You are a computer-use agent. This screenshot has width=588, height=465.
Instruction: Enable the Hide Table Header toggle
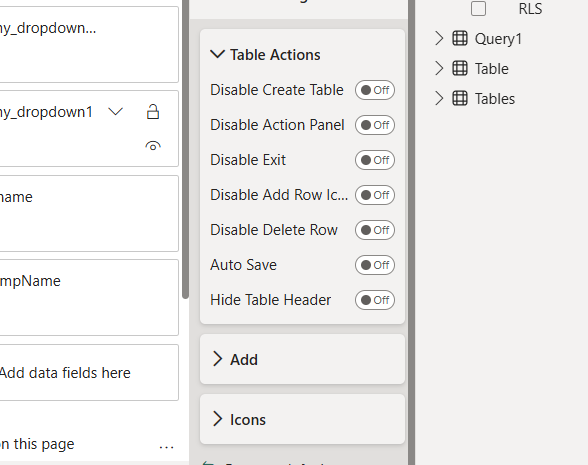coord(375,300)
